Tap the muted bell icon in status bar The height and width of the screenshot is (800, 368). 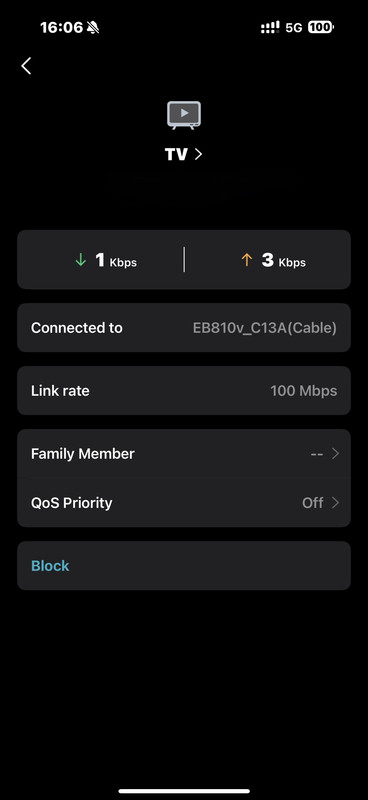(x=93, y=28)
